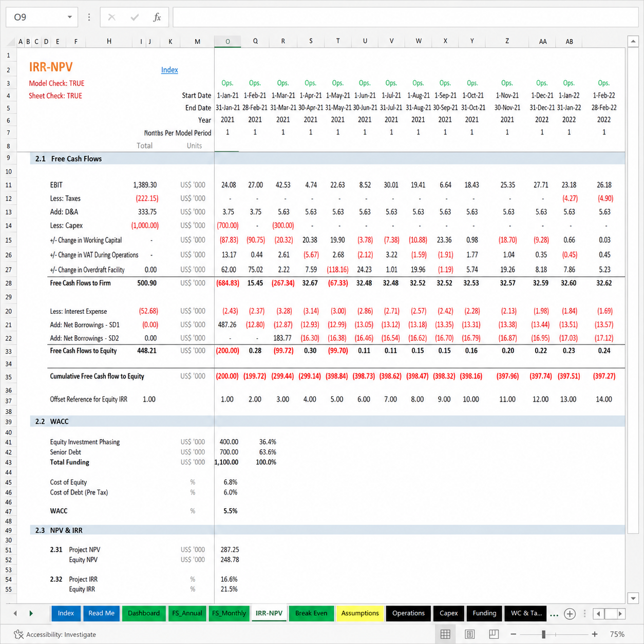Adjust the zoom slider handle
This screenshot has width=644, height=644.
pos(543,634)
